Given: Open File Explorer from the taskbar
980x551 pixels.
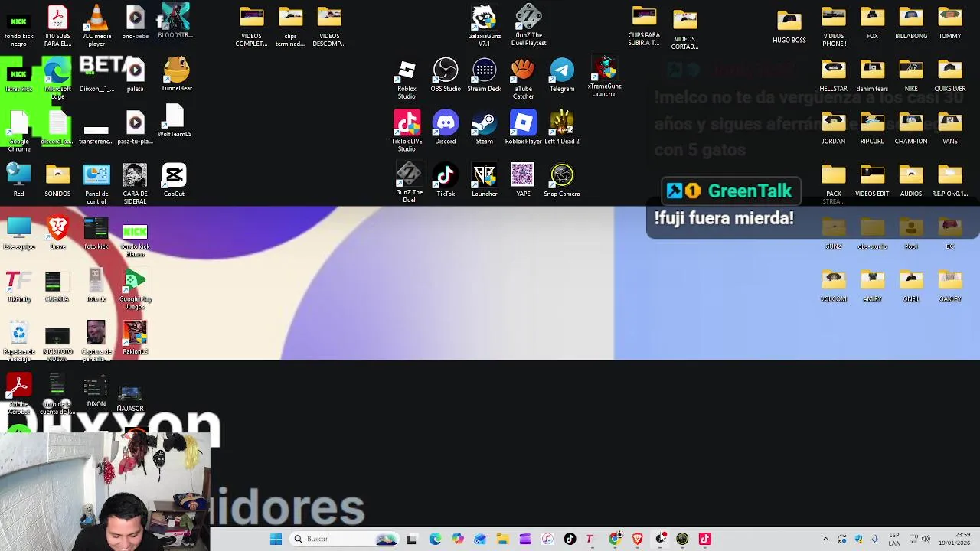Looking at the screenshot, I should [x=502, y=539].
